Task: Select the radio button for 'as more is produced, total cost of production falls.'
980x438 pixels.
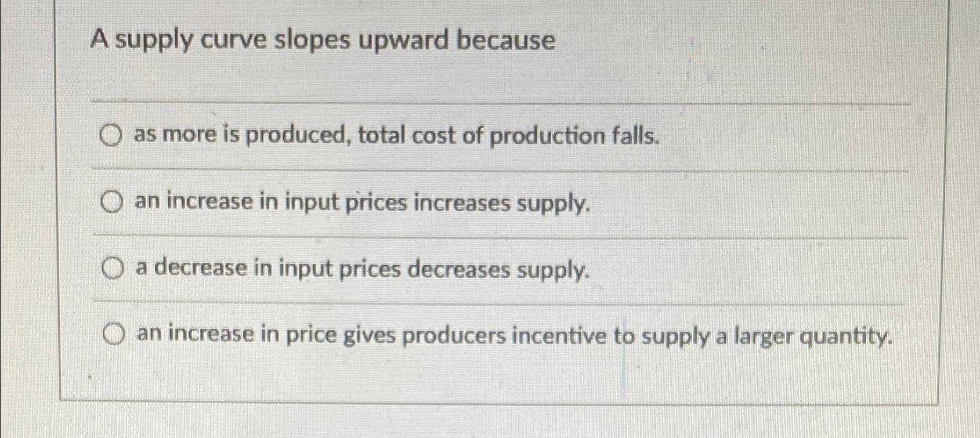Action: pos(111,135)
